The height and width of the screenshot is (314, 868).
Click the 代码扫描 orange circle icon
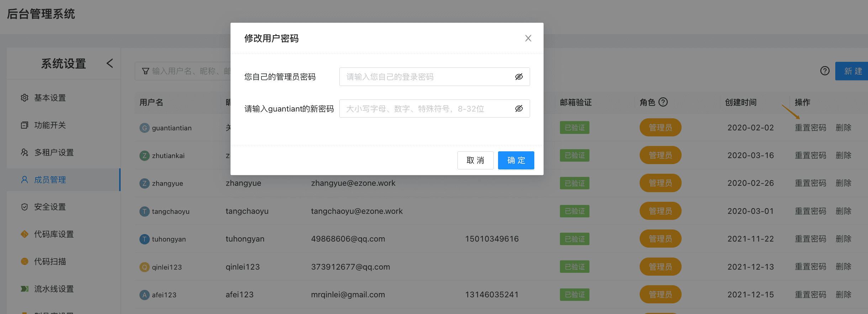(25, 261)
